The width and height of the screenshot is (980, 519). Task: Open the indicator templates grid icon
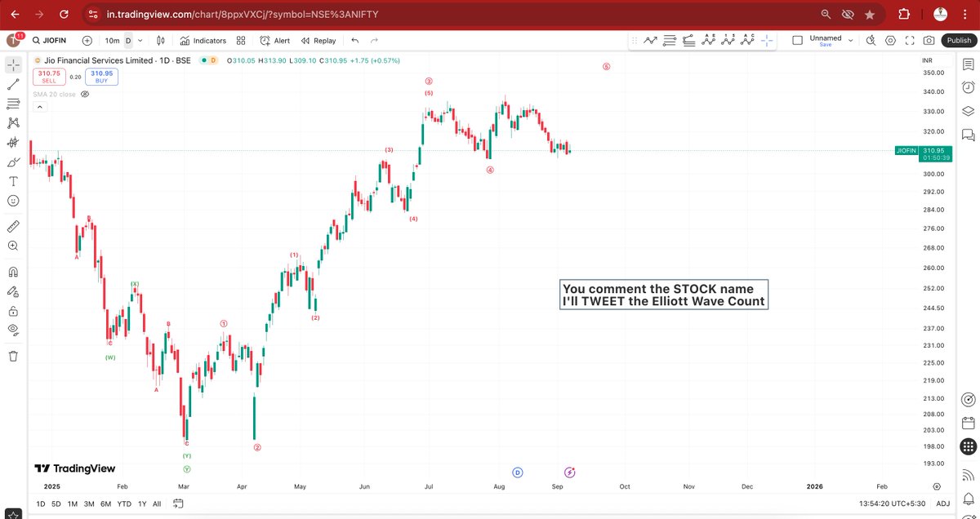(241, 40)
